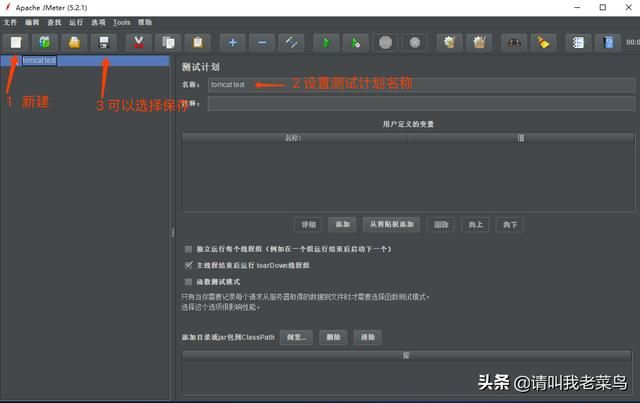Click the 从剪贴板添加 button
This screenshot has width=640, height=403.
pyautogui.click(x=391, y=225)
